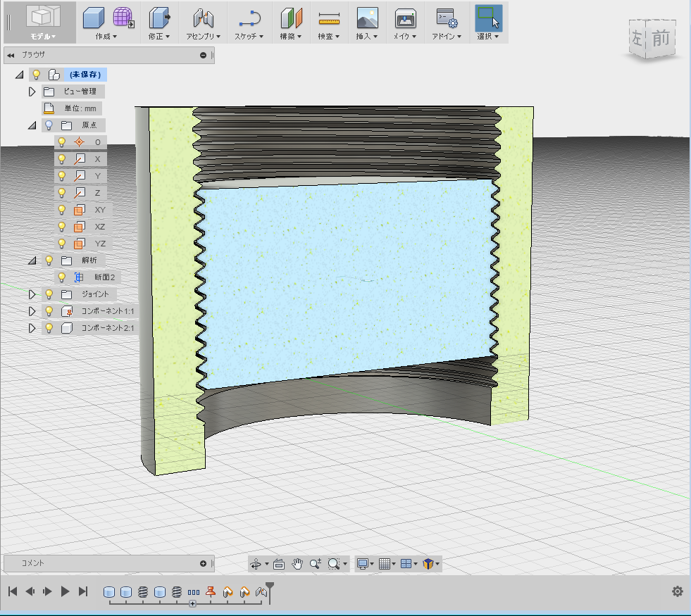Open the 選択 (Select) menu
Image resolution: width=691 pixels, height=616 pixels.
tap(489, 36)
